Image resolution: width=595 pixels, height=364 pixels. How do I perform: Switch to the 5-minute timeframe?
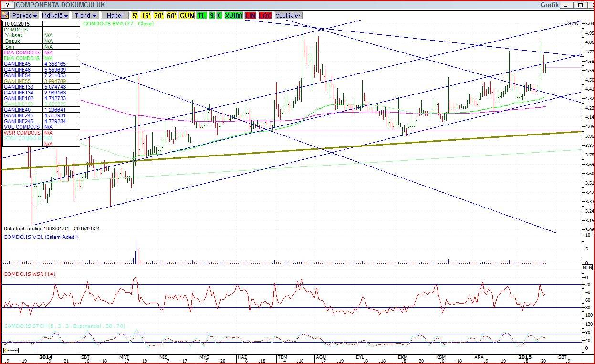click(136, 16)
